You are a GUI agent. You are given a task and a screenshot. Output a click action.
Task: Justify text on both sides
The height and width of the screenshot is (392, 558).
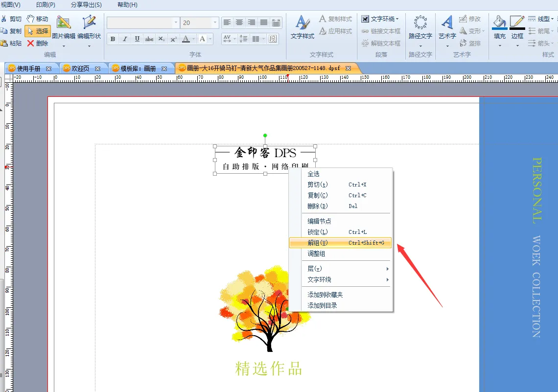tap(264, 23)
